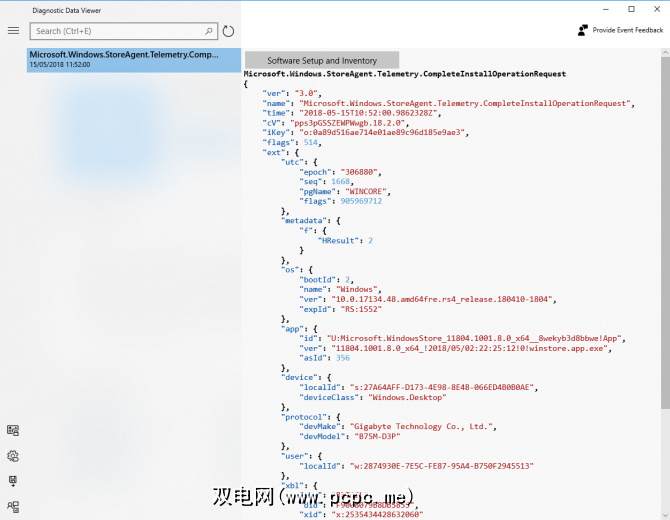The height and width of the screenshot is (520, 670).
Task: Open the hamburger navigation menu
Action: (13, 31)
